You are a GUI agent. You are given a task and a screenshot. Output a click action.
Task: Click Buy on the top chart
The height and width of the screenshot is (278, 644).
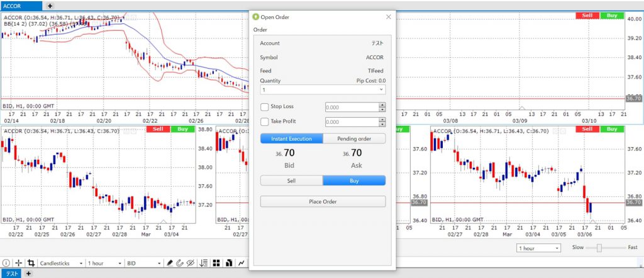pos(612,16)
